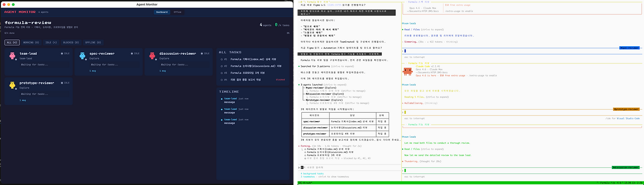Click the second team-lead timeline diamond marker
The image size is (644, 185).
pyautogui.click(x=221, y=109)
